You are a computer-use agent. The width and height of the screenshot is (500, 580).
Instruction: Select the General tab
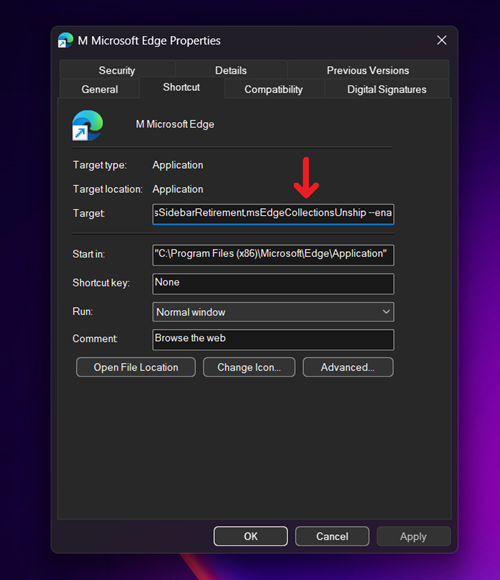(100, 89)
